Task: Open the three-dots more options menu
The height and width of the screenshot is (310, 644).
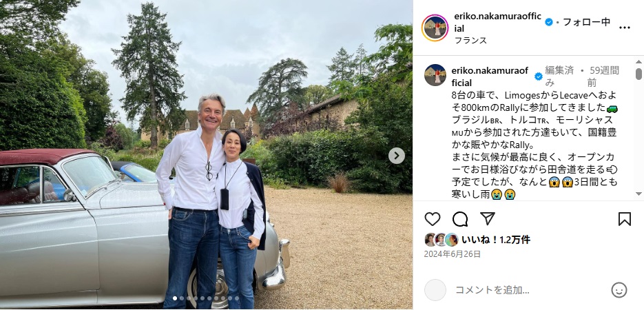Action: pyautogui.click(x=624, y=28)
